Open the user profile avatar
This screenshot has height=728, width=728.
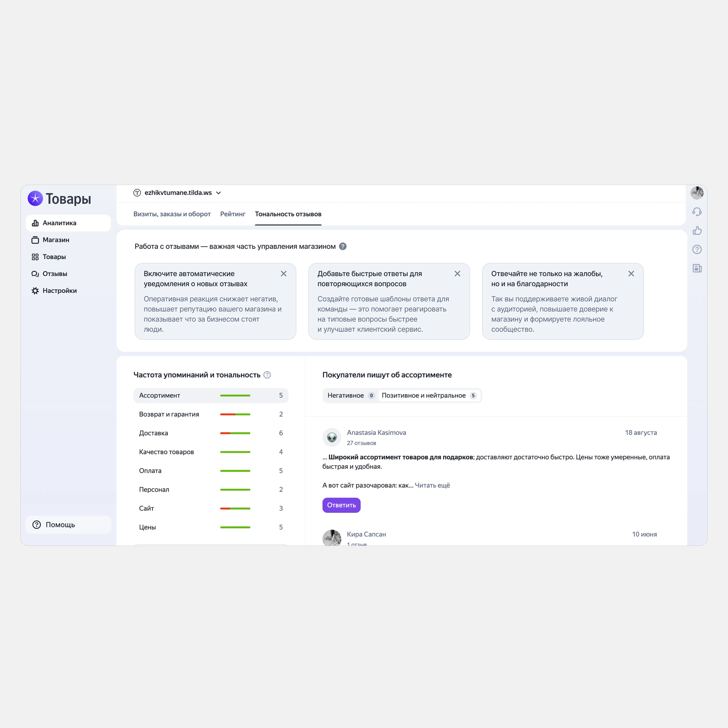click(697, 193)
